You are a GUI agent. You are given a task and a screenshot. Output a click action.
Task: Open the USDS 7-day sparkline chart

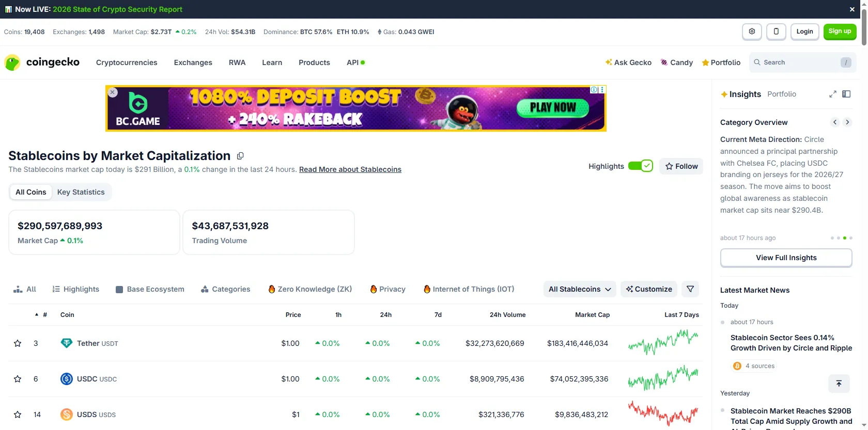[663, 414]
